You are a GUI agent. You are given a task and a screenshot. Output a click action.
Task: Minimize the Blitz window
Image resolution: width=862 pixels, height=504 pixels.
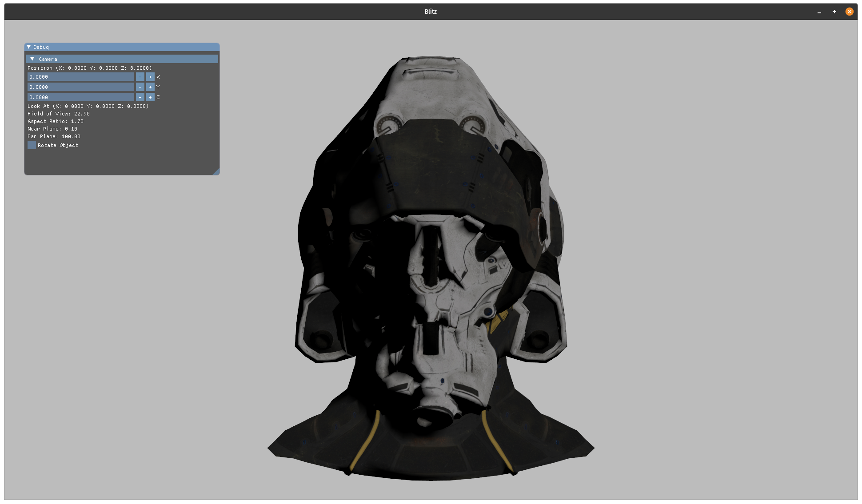tap(819, 12)
